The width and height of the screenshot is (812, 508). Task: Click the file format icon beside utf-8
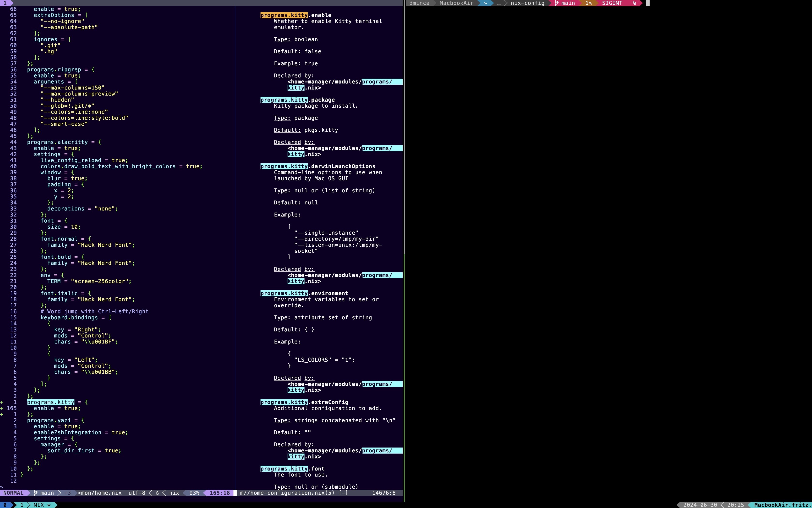157,493
